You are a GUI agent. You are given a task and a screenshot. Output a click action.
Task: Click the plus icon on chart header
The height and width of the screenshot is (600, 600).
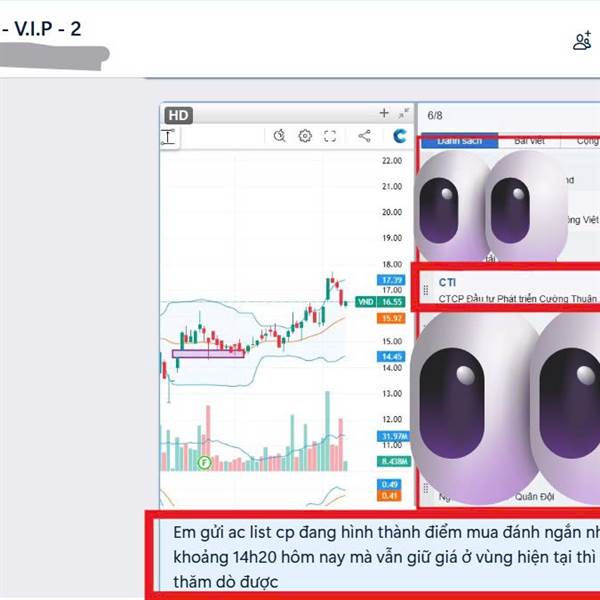point(384,113)
